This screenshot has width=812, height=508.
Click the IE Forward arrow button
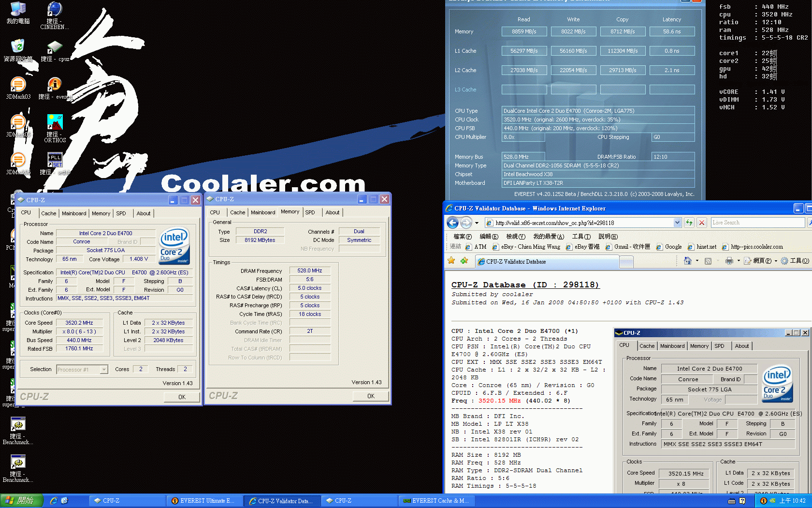coord(466,223)
